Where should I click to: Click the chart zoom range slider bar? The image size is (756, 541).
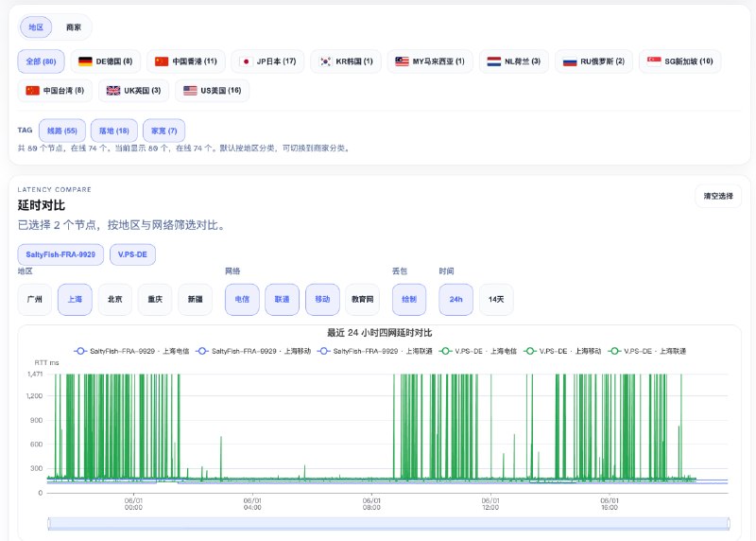(x=388, y=523)
